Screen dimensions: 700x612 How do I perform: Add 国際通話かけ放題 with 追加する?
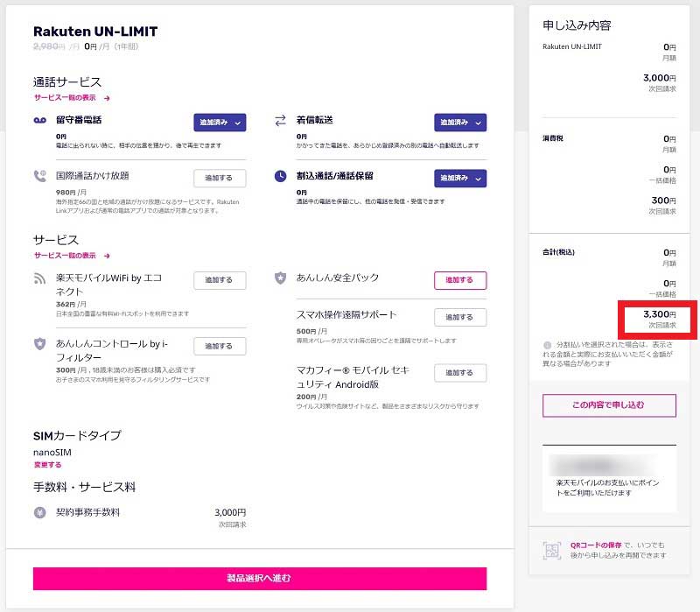pyautogui.click(x=220, y=179)
